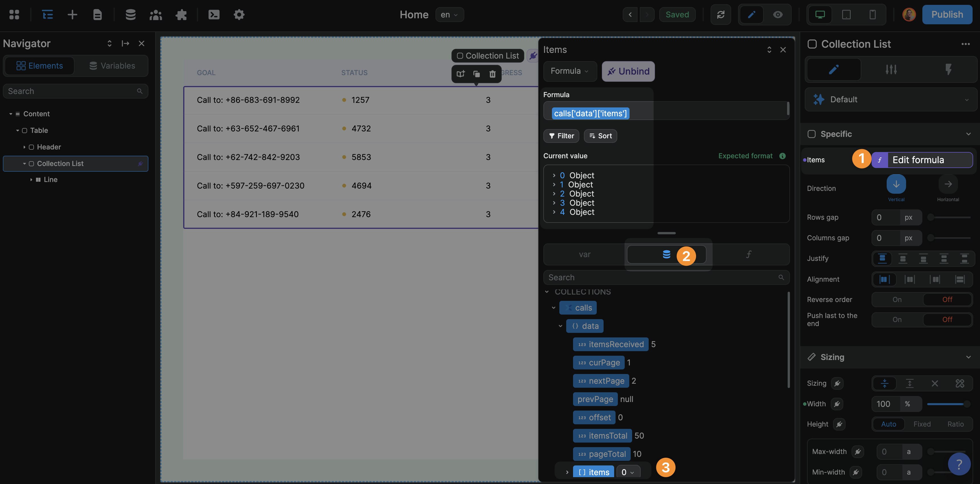
Task: Click the Publish button
Action: click(947, 15)
